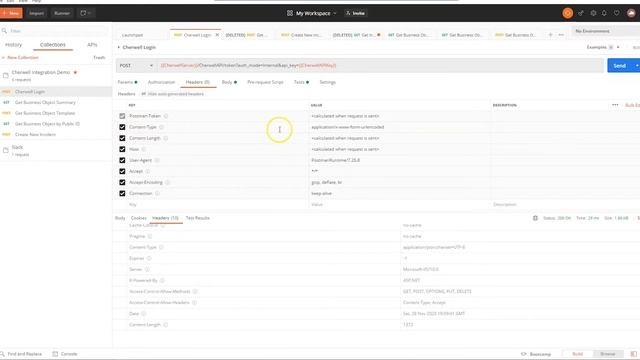
Task: Open Bulk Edit for headers
Action: click(632, 105)
